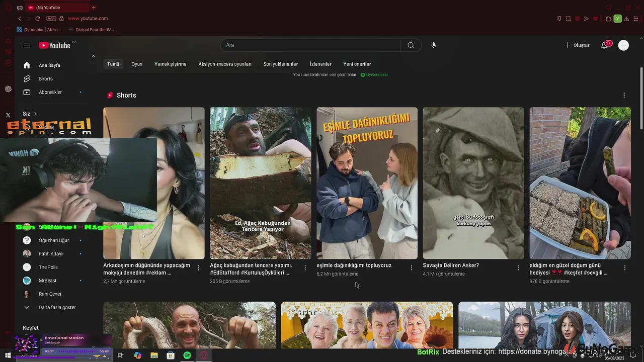Select the Son yüklenenler chip
Screen dimensions: 644x362
(x=281, y=64)
